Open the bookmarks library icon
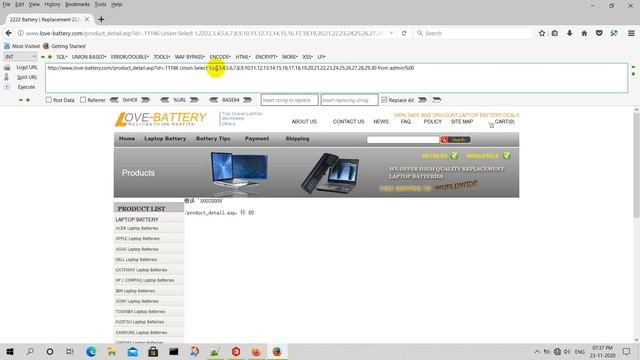 click(x=555, y=33)
